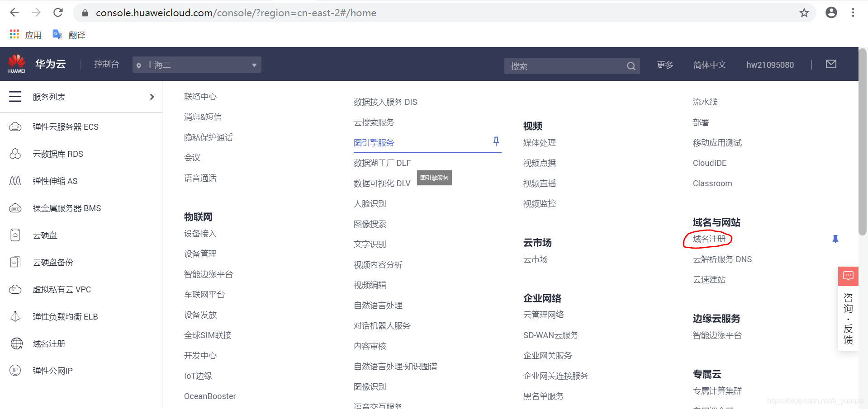The width and height of the screenshot is (868, 409).
Task: Select the 云数据库 RDS sidebar icon
Action: click(15, 154)
